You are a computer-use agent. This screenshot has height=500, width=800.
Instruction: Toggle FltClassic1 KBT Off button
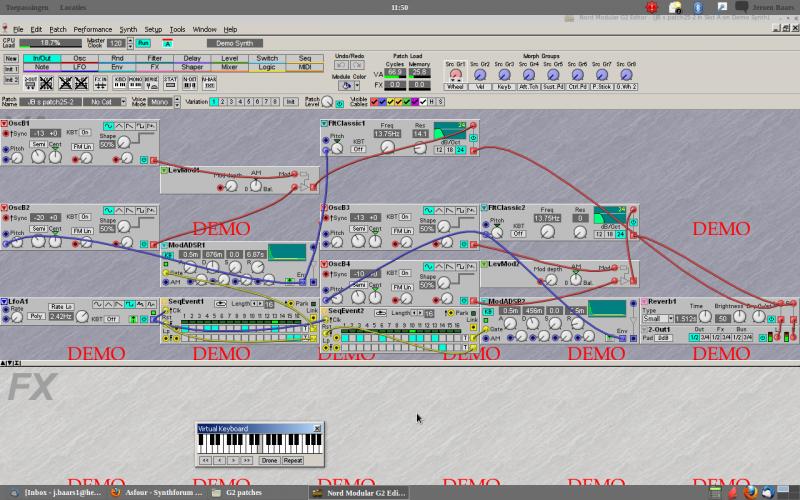click(x=358, y=149)
